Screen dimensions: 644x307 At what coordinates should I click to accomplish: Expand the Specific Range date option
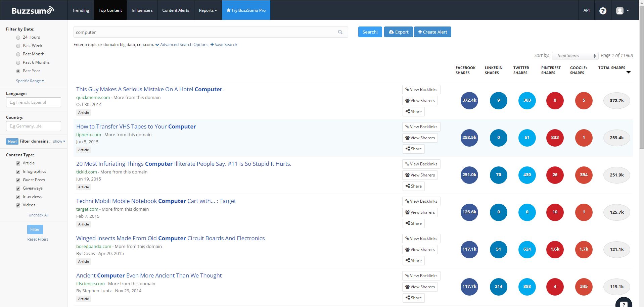[30, 81]
